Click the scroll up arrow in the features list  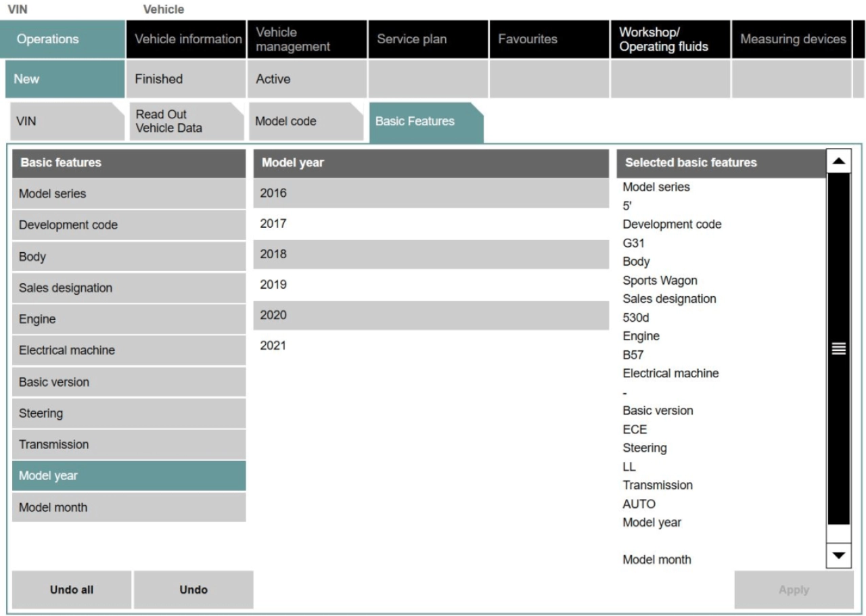(x=839, y=162)
